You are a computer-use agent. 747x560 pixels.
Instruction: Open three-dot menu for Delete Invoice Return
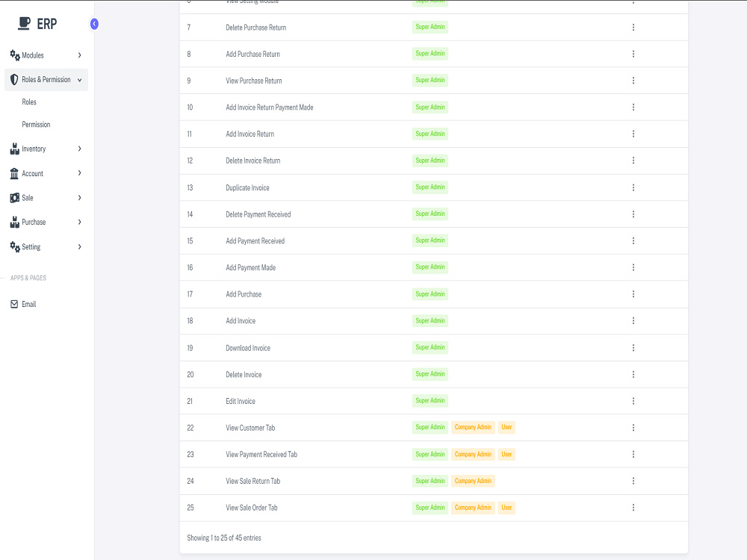[x=633, y=161]
